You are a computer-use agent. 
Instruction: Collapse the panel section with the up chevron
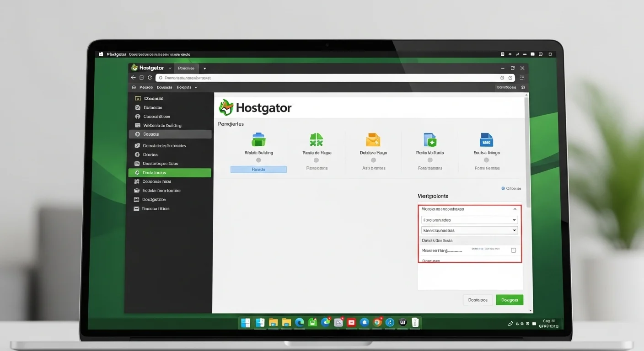click(515, 209)
